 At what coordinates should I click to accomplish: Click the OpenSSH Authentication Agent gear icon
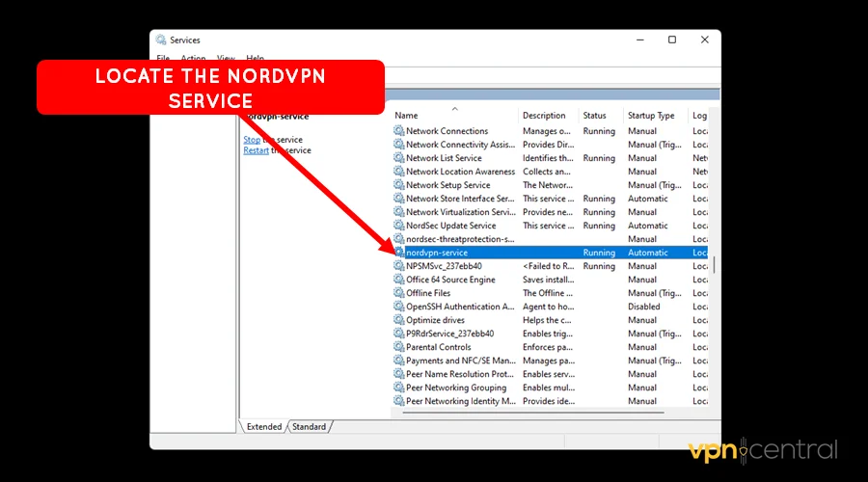[x=398, y=306]
